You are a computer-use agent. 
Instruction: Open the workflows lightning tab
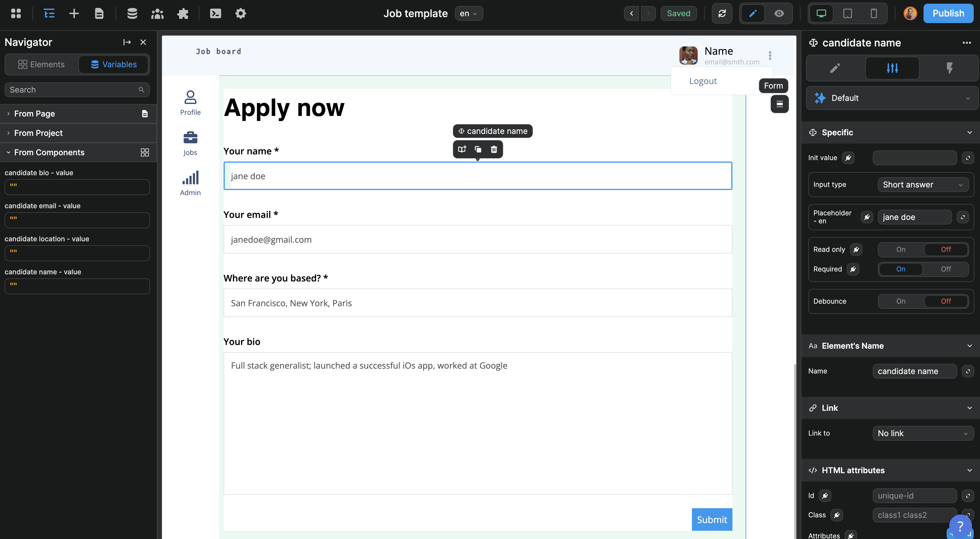[949, 68]
